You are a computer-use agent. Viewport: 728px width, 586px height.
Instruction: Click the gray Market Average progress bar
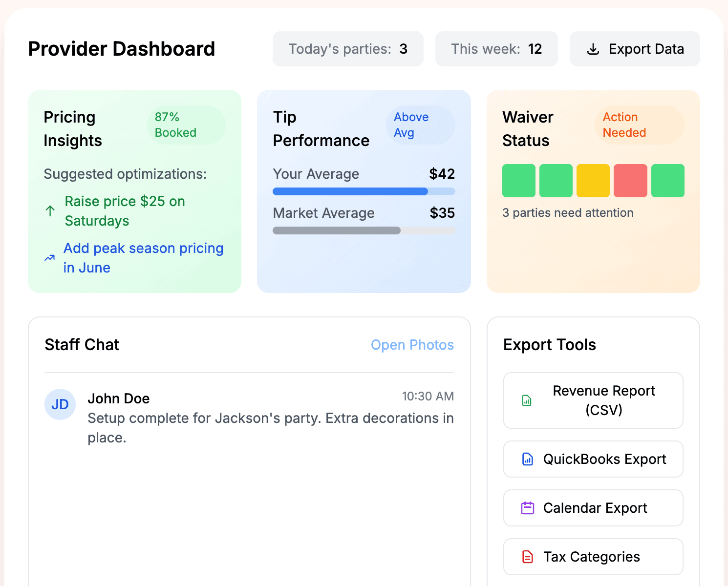pyautogui.click(x=337, y=230)
